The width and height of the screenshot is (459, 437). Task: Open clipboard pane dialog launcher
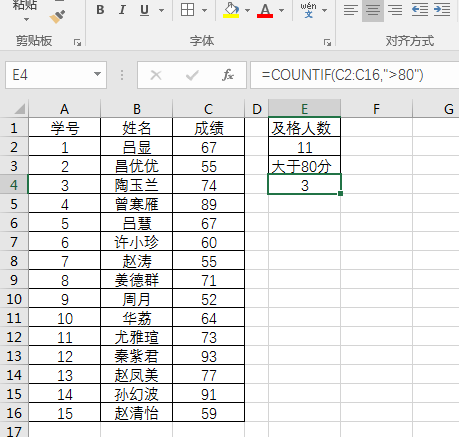[x=78, y=42]
